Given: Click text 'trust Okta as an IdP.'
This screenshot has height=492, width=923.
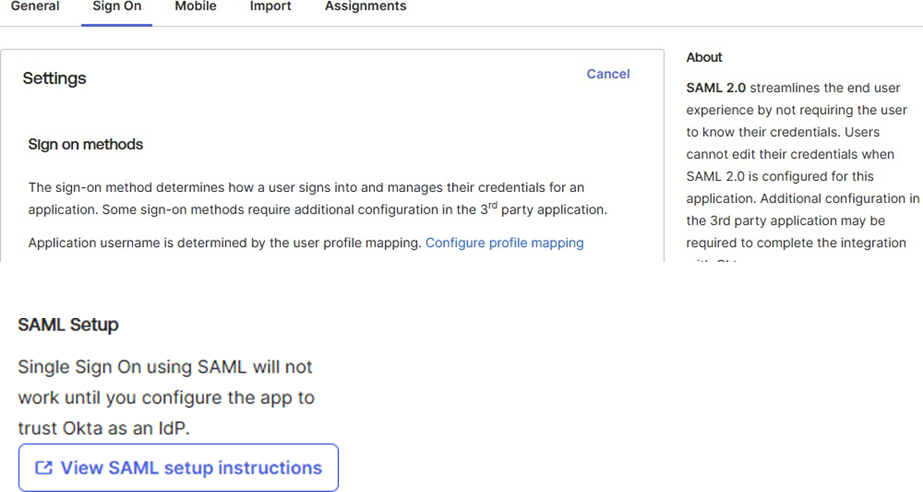Looking at the screenshot, I should point(104,428).
